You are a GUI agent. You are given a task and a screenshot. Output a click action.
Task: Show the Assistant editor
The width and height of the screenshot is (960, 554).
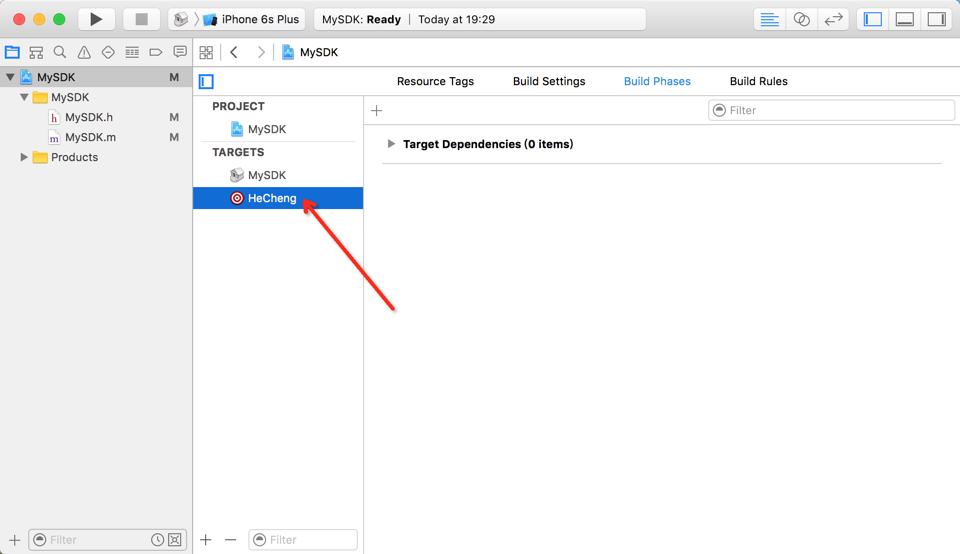tap(801, 19)
